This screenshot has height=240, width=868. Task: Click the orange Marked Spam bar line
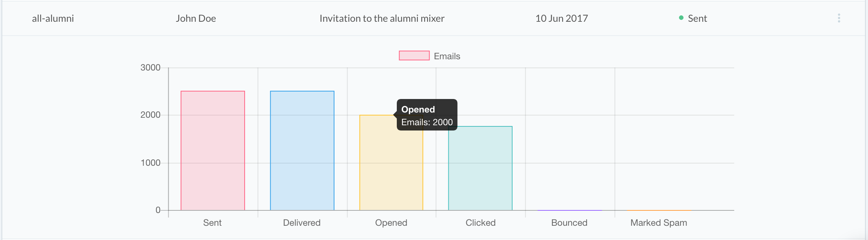click(x=659, y=210)
